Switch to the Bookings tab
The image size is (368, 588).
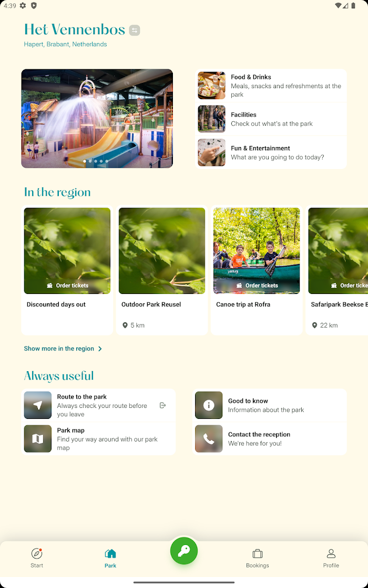click(257, 558)
